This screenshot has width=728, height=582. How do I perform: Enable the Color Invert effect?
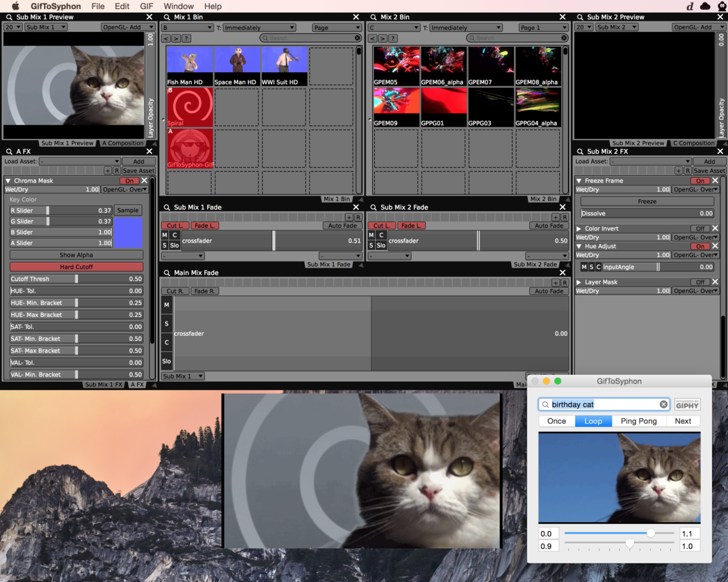[x=700, y=228]
